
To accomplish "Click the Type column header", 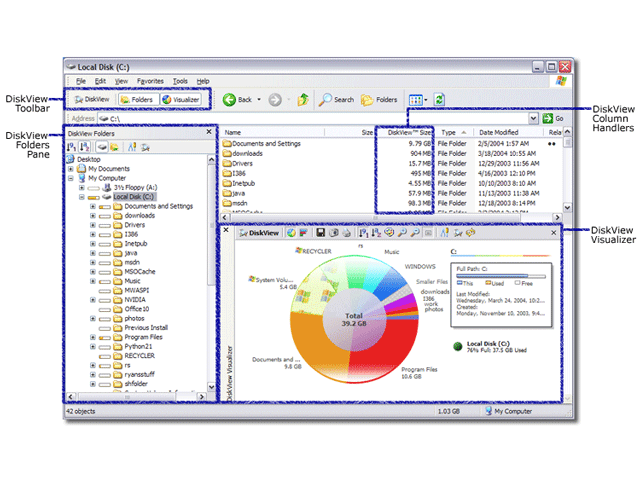I will pos(453,132).
